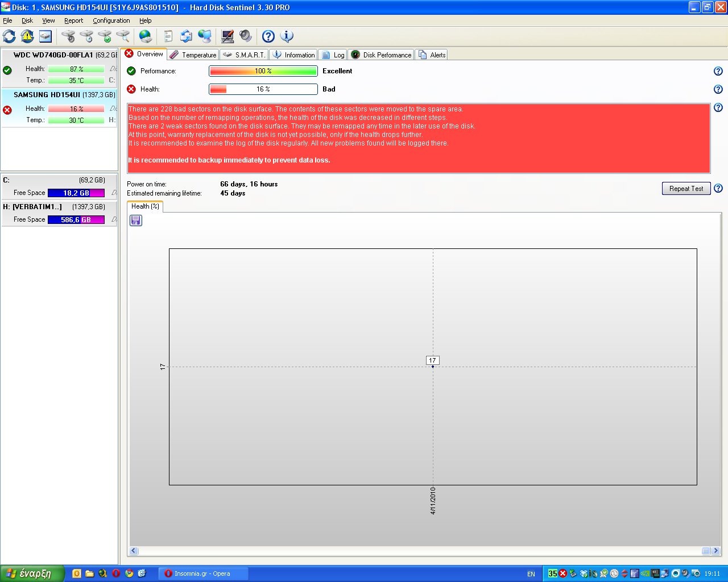The height and width of the screenshot is (582, 728).
Task: Select SAMSUNG HD154UI disk in sidebar
Action: pos(59,107)
